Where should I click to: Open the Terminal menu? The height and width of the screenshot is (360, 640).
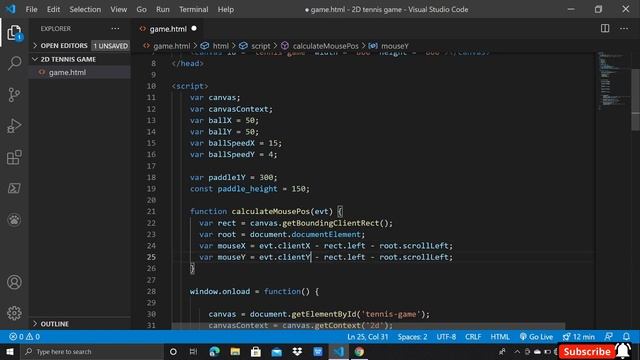pos(193,9)
